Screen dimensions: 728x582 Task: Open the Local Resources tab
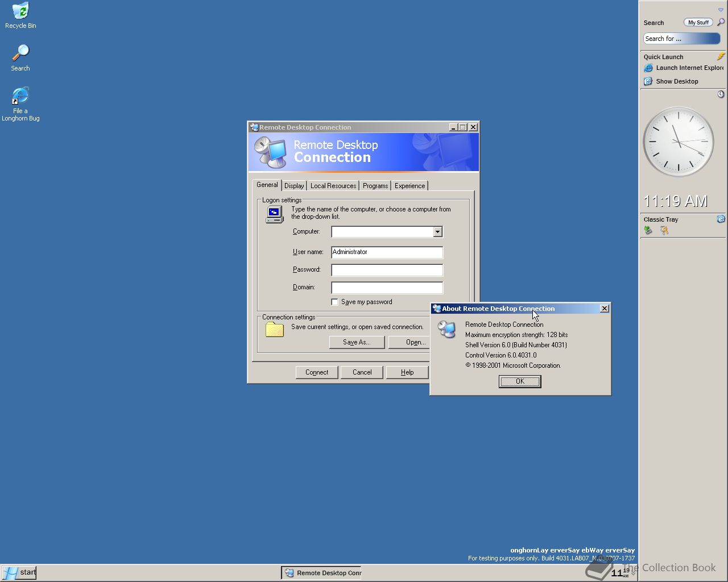coord(333,186)
